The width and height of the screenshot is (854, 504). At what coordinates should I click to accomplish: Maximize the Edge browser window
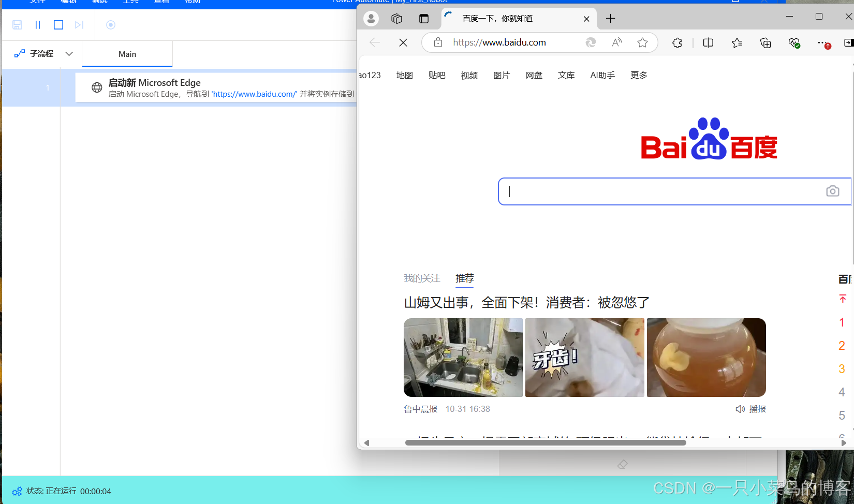coord(819,17)
